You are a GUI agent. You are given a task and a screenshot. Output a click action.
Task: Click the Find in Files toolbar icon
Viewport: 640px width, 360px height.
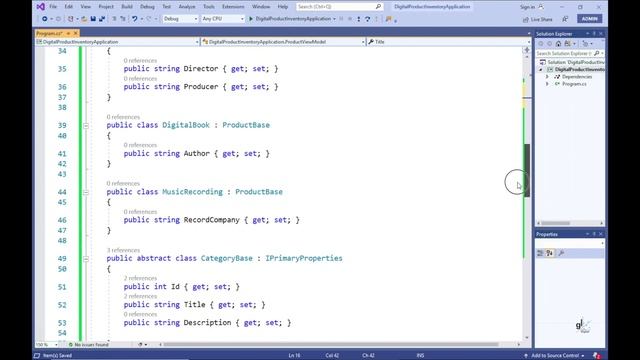pos(388,19)
